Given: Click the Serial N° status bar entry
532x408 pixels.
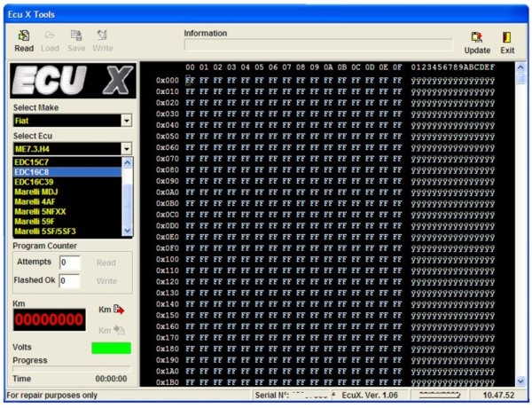Looking at the screenshot, I should tap(291, 395).
